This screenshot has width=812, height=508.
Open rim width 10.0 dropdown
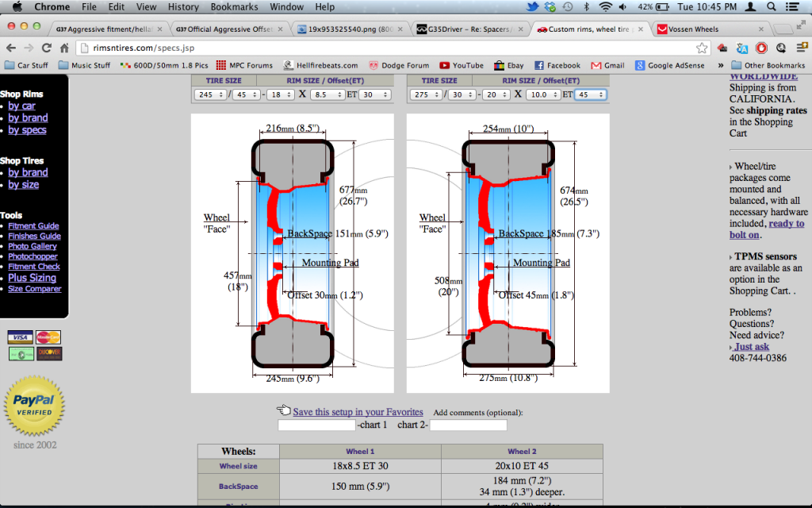pos(543,94)
